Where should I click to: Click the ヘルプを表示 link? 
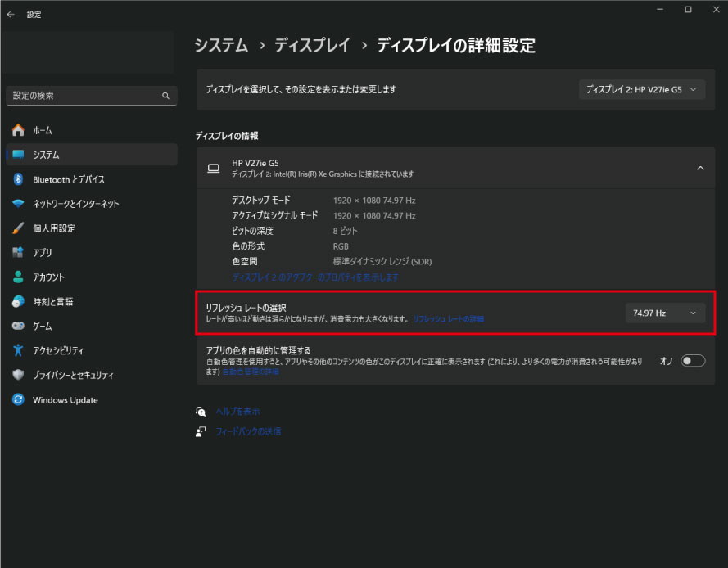pyautogui.click(x=237, y=412)
